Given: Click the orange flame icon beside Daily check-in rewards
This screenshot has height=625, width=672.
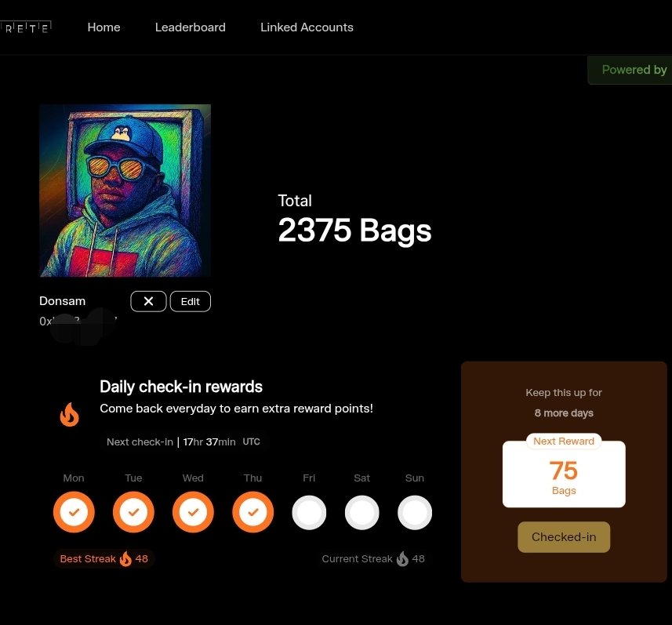Looking at the screenshot, I should tap(70, 415).
